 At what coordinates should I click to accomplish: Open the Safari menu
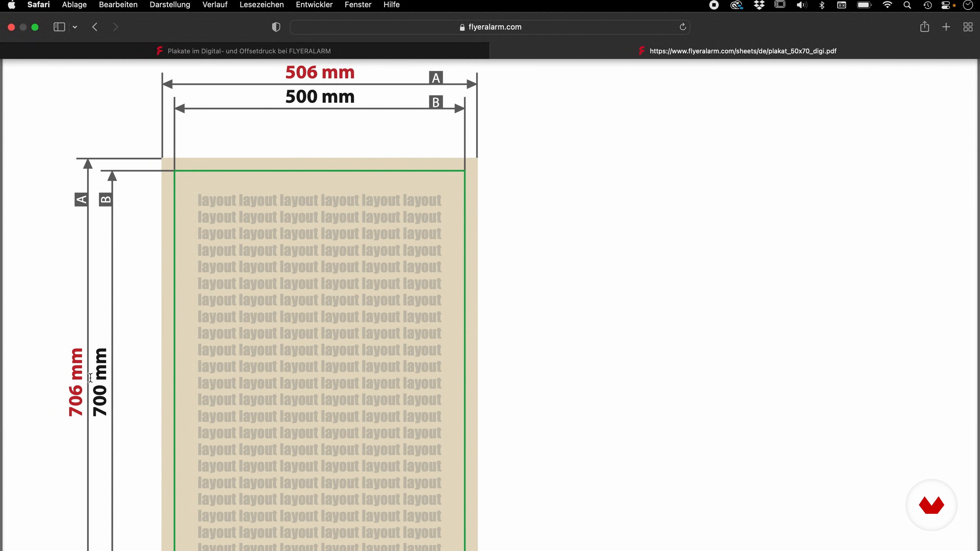tap(39, 5)
